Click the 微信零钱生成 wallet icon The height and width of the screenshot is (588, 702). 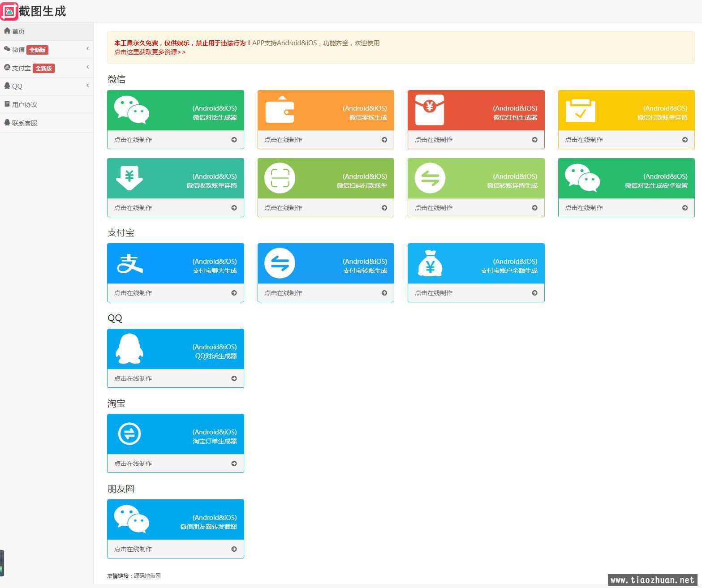(x=280, y=110)
